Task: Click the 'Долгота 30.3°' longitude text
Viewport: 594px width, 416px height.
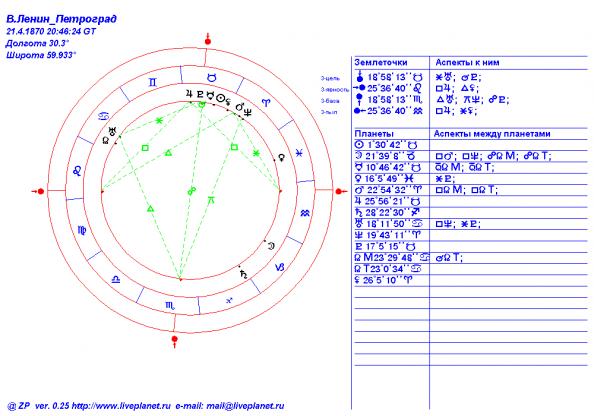Action: click(38, 43)
